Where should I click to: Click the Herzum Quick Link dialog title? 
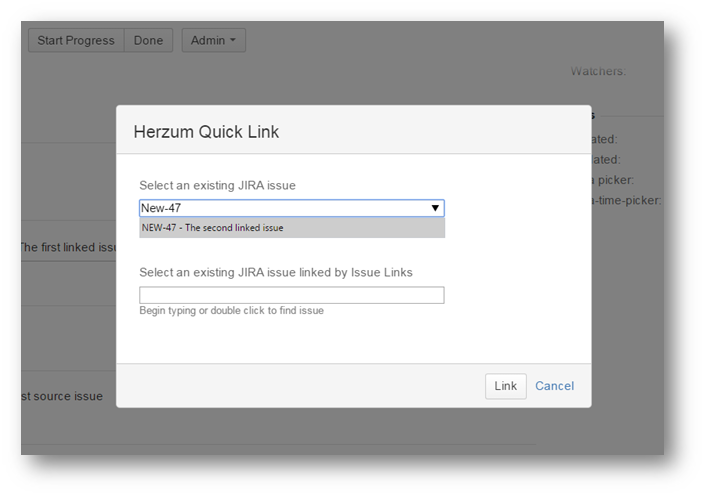206,131
